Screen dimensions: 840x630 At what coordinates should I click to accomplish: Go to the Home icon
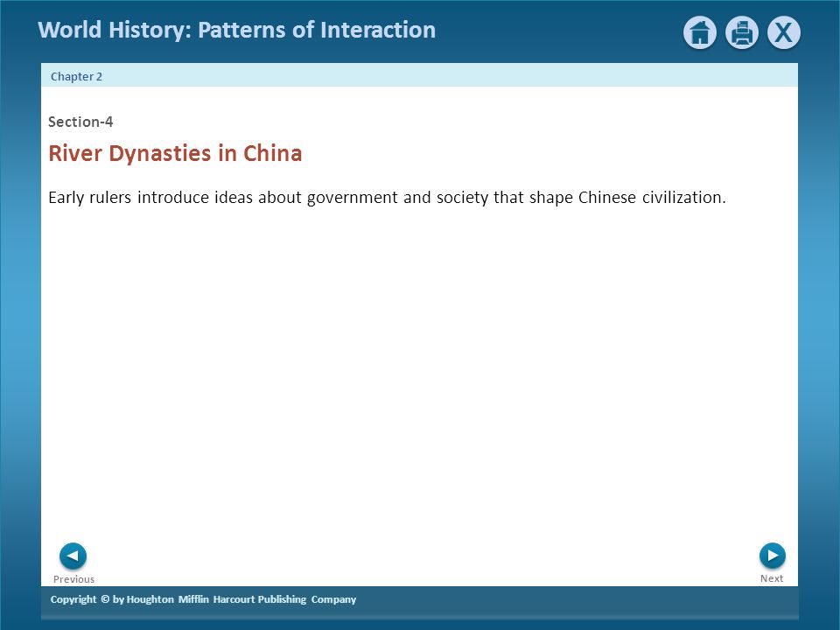[700, 32]
